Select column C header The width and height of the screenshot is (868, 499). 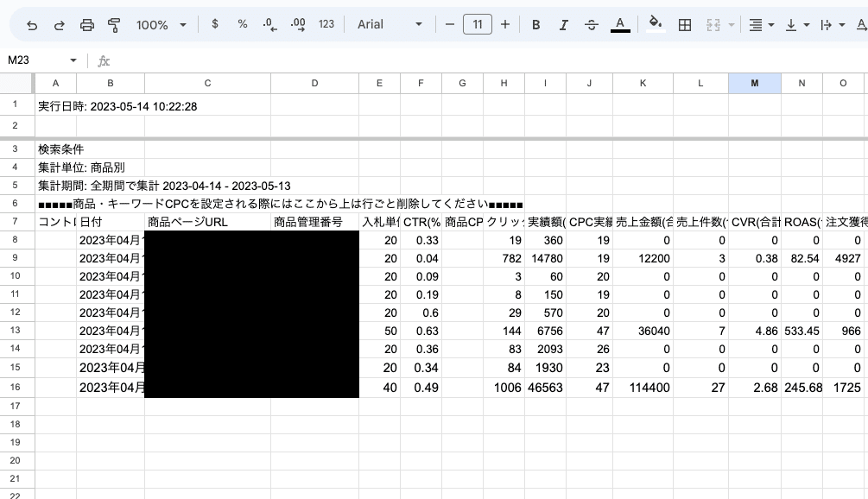pos(207,83)
